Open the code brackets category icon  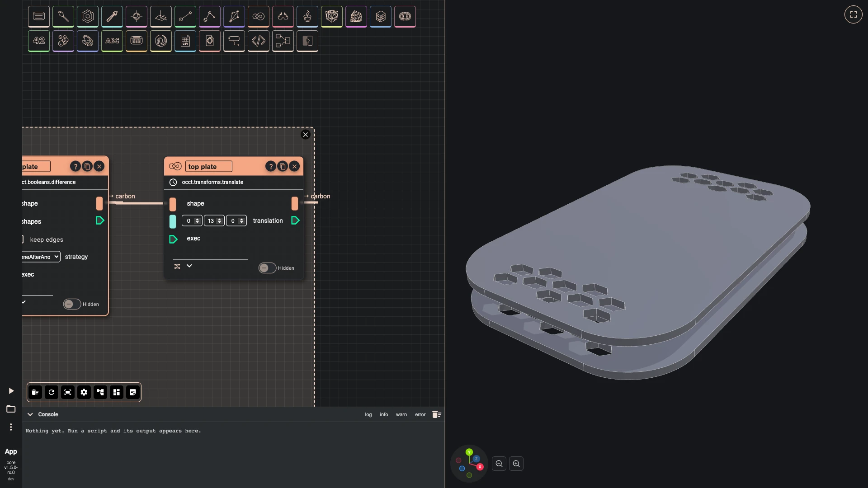point(259,41)
